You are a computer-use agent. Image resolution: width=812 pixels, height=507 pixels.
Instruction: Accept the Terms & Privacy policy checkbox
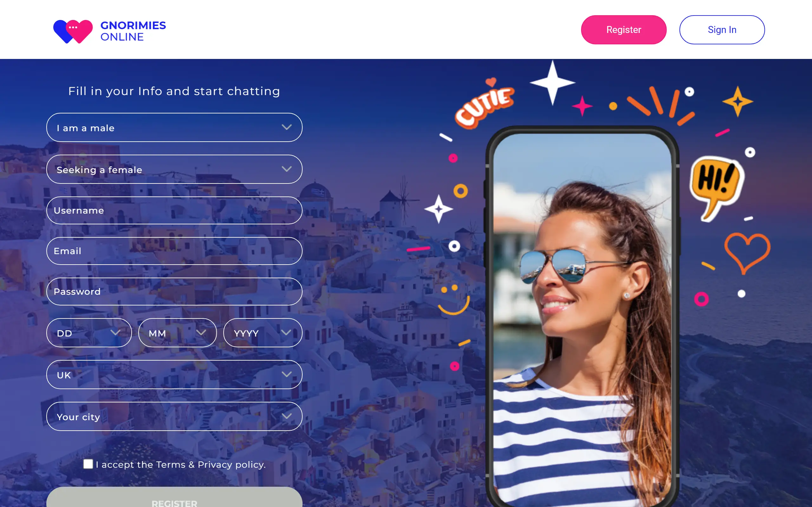pyautogui.click(x=88, y=464)
